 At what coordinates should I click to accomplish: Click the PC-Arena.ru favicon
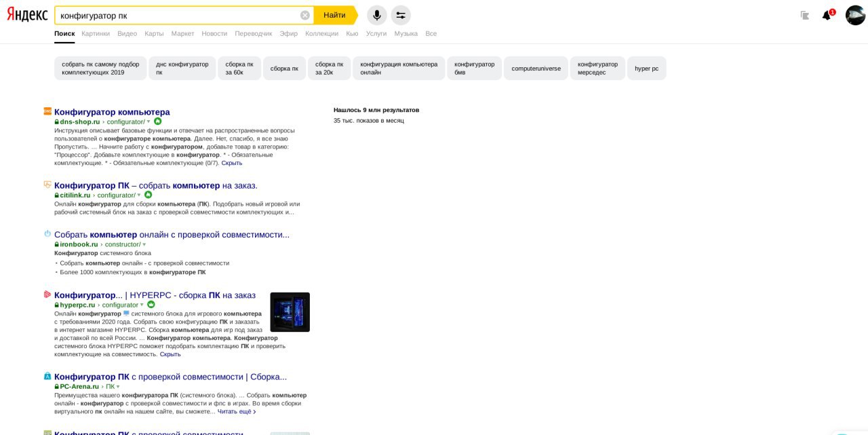pyautogui.click(x=47, y=376)
